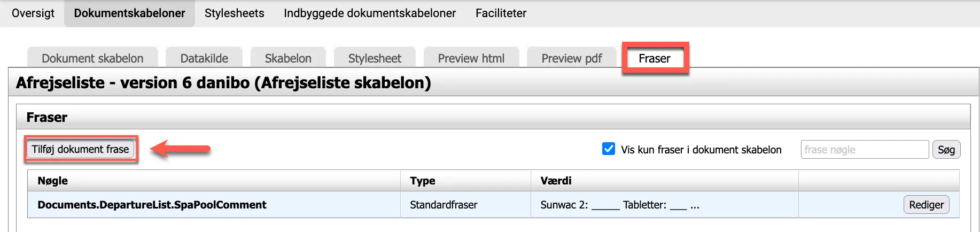Select the Skabelon tab
Viewport: 980px width, 232px height.
tap(288, 58)
